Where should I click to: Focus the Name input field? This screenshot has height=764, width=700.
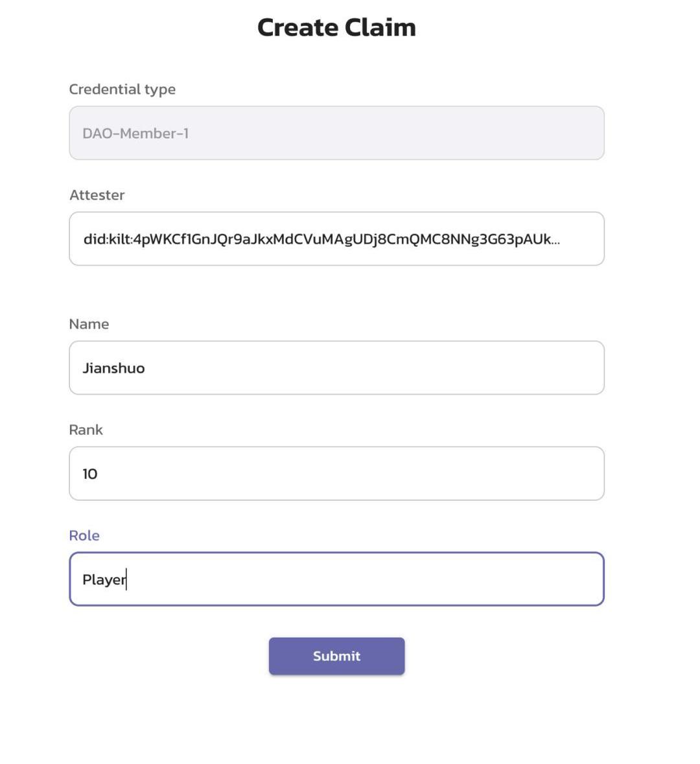pos(336,367)
